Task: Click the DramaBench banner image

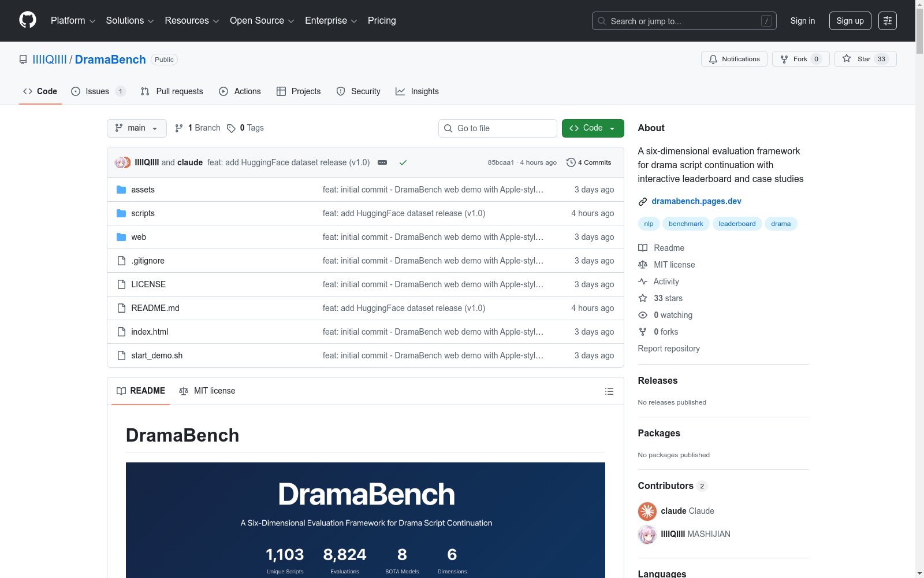Action: click(x=366, y=520)
